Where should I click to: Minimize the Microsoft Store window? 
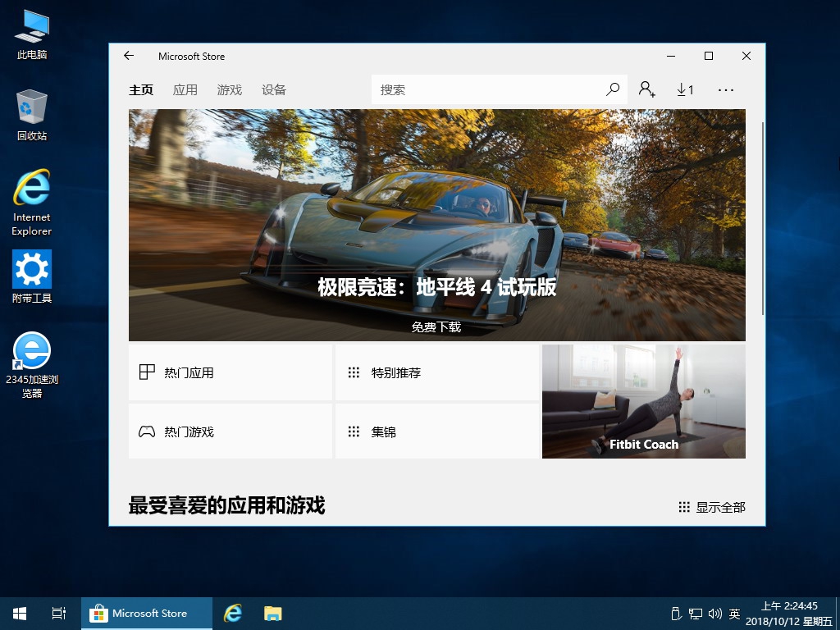pos(671,56)
